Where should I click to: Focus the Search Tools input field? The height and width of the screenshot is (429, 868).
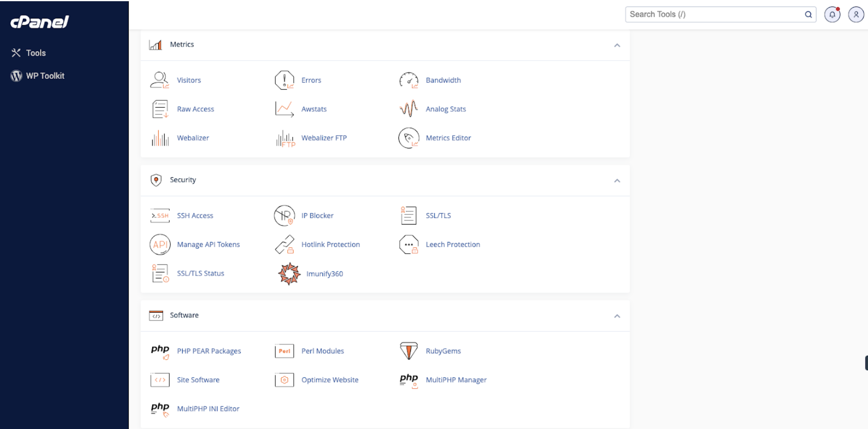tap(721, 14)
